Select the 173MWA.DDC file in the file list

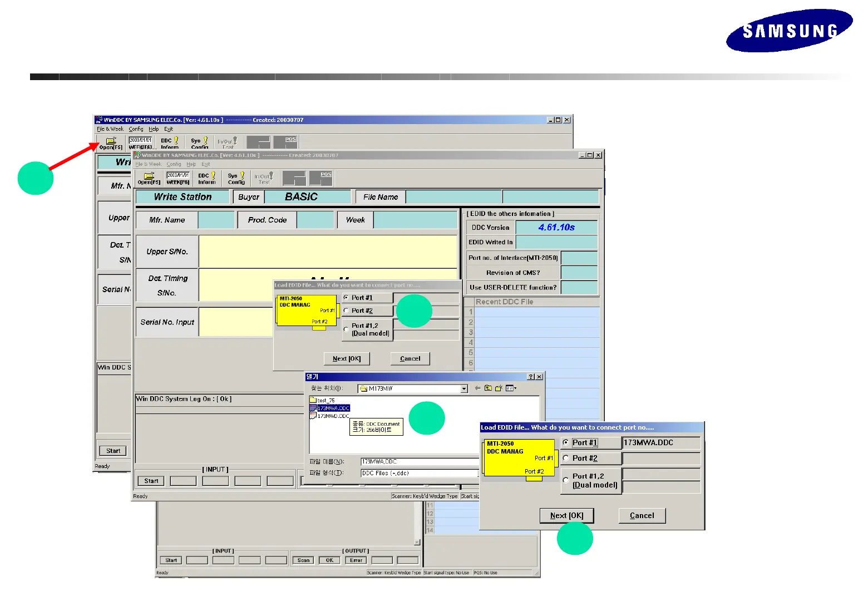point(330,408)
